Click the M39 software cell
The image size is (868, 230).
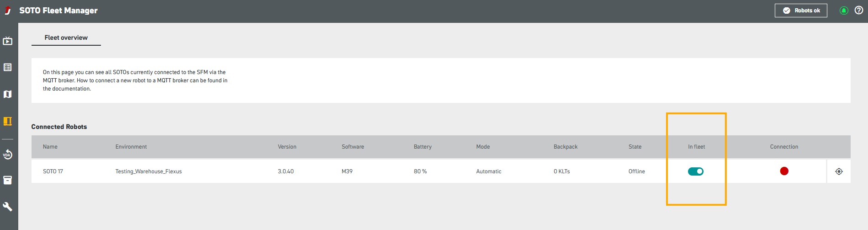347,171
